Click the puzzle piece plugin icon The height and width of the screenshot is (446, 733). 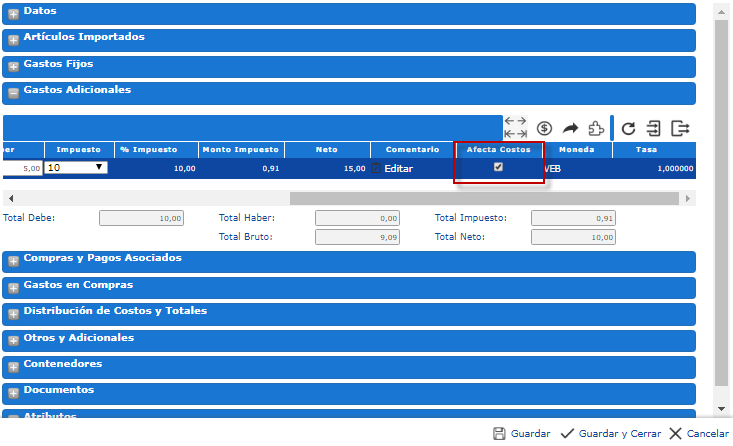coord(596,128)
